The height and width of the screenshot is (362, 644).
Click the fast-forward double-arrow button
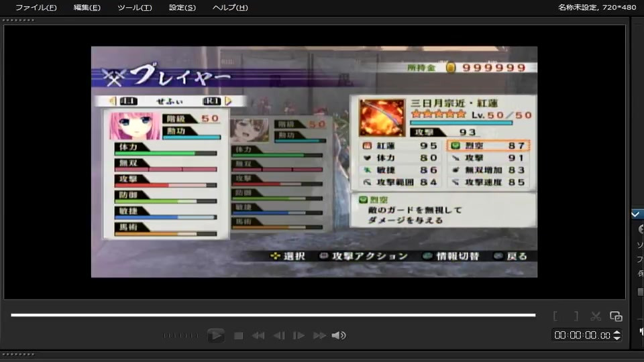point(319,336)
